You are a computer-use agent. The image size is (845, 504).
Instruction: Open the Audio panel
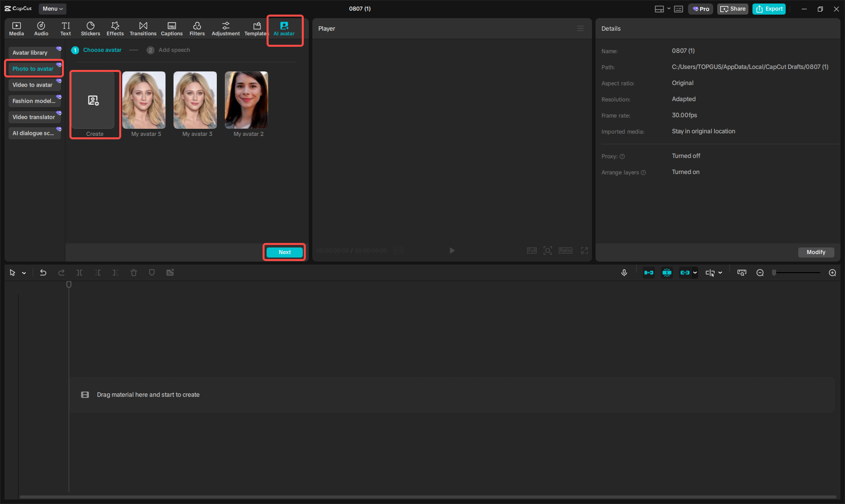click(41, 29)
